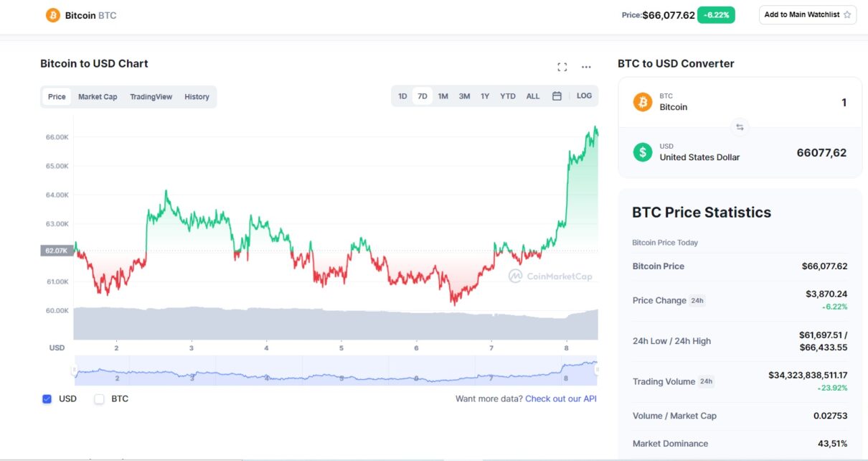Click the header price $66,077.62

669,15
